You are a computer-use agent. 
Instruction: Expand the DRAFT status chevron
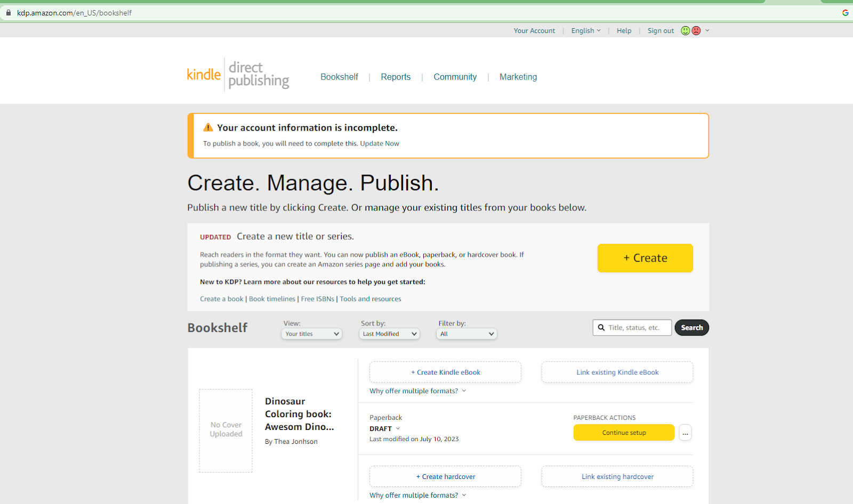398,428
